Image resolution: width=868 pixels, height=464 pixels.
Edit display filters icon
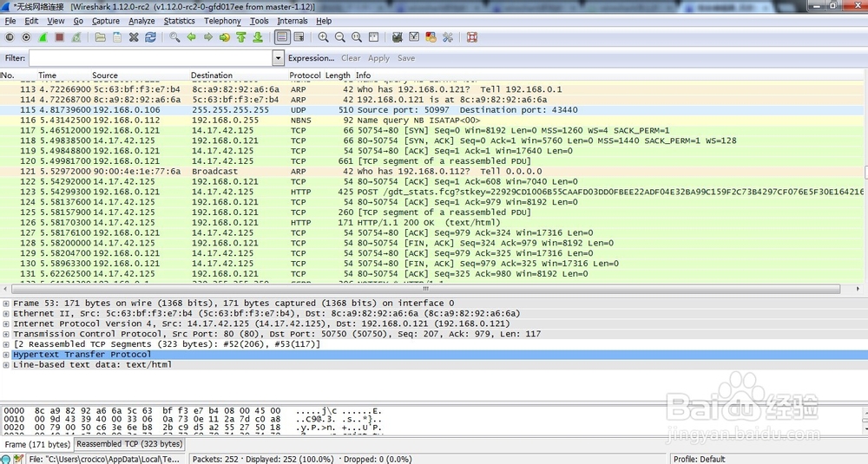(x=413, y=37)
